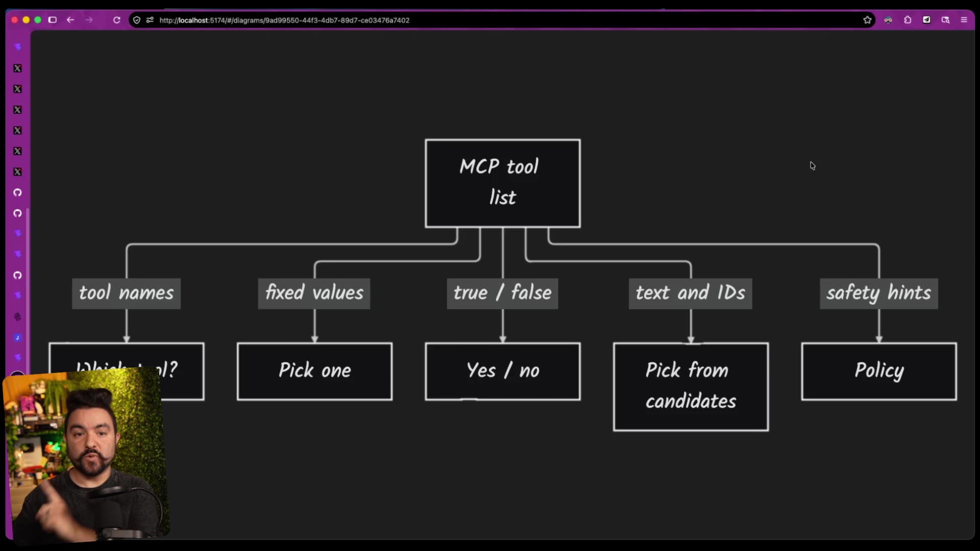980x551 pixels.
Task: Select the MCP tool list node
Action: 503,183
